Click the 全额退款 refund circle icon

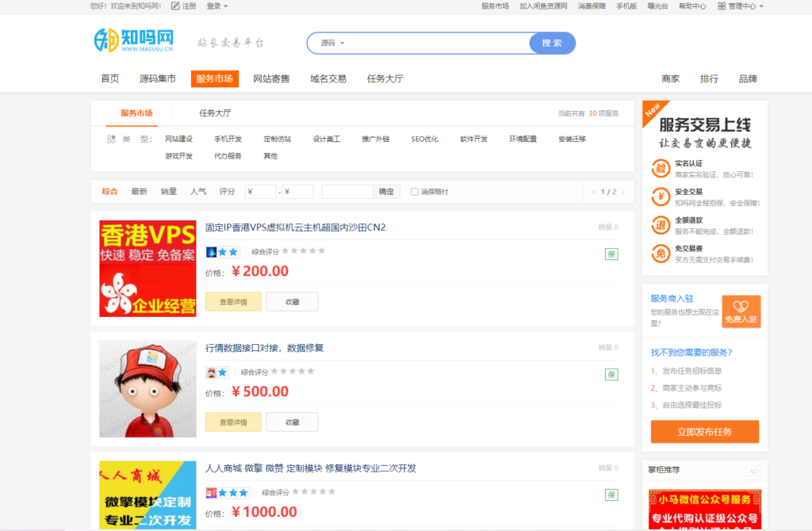coord(660,225)
